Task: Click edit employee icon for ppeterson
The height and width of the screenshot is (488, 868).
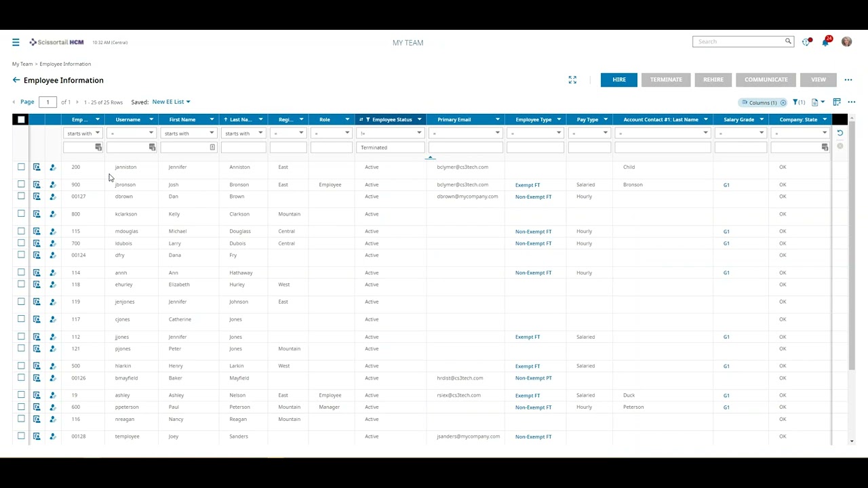Action: pos(53,407)
